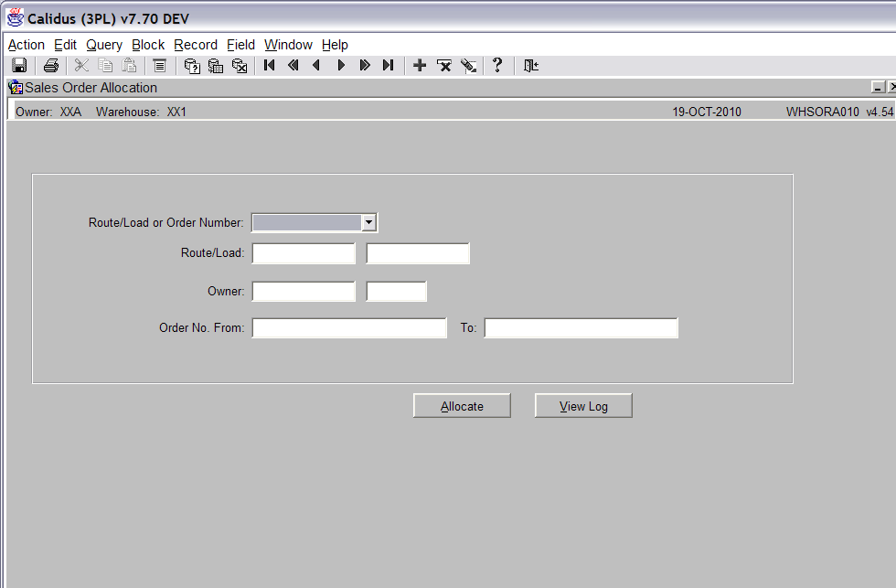Viewport: 896px width, 588px height.
Task: Click the Copy icon in toolbar
Action: 105,66
